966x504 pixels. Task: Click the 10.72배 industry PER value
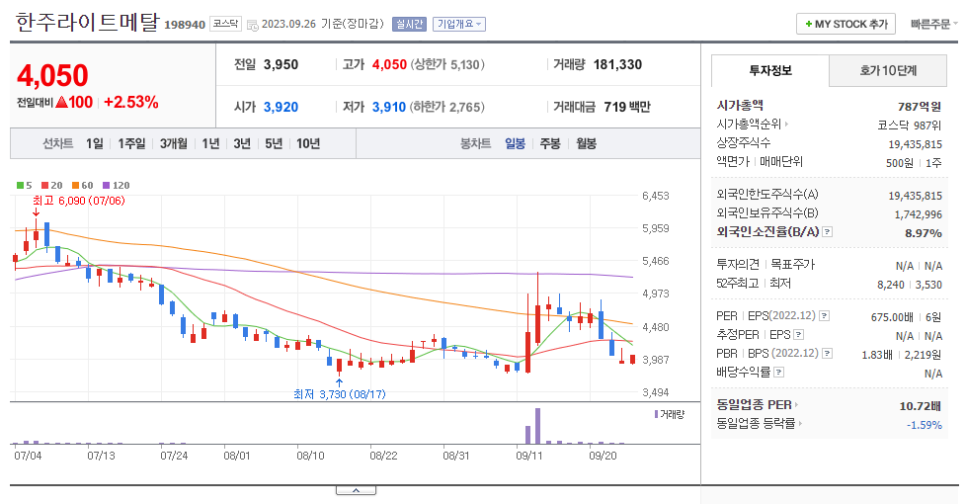pyautogui.click(x=920, y=406)
